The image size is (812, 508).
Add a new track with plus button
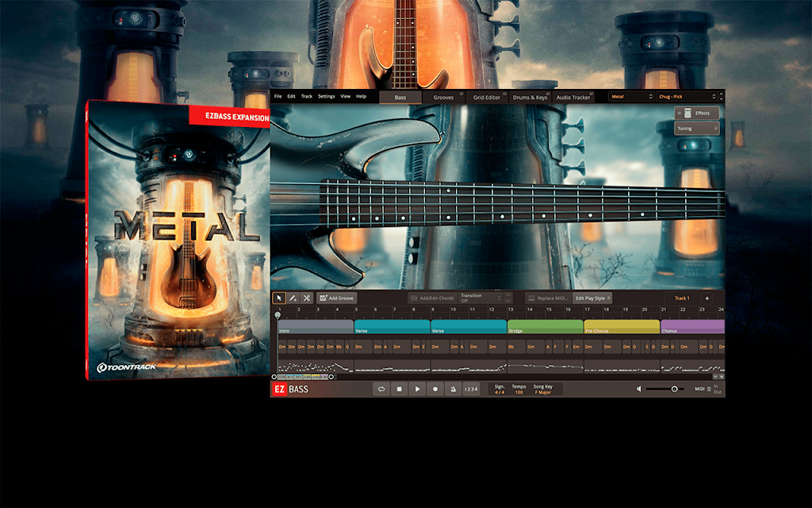707,298
